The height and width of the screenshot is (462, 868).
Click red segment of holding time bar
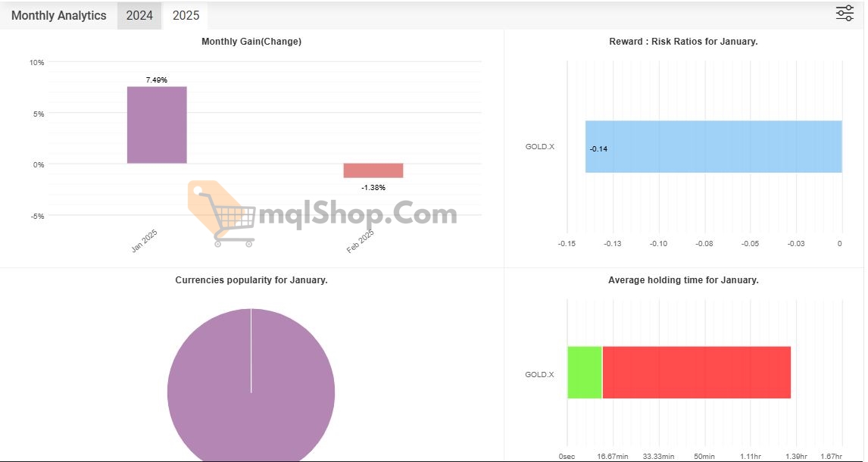(x=696, y=372)
